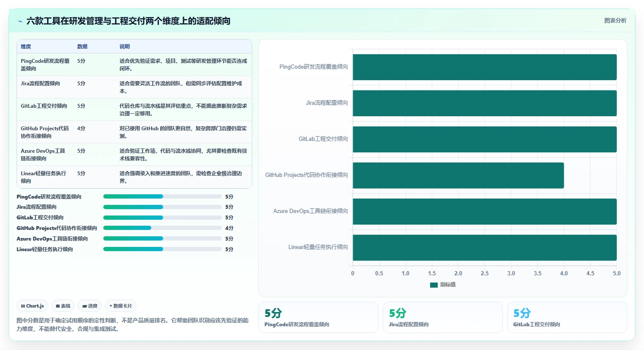The height and width of the screenshot is (350, 644).
Task: Click the 2.5 tick on the x-axis
Action: point(485,273)
